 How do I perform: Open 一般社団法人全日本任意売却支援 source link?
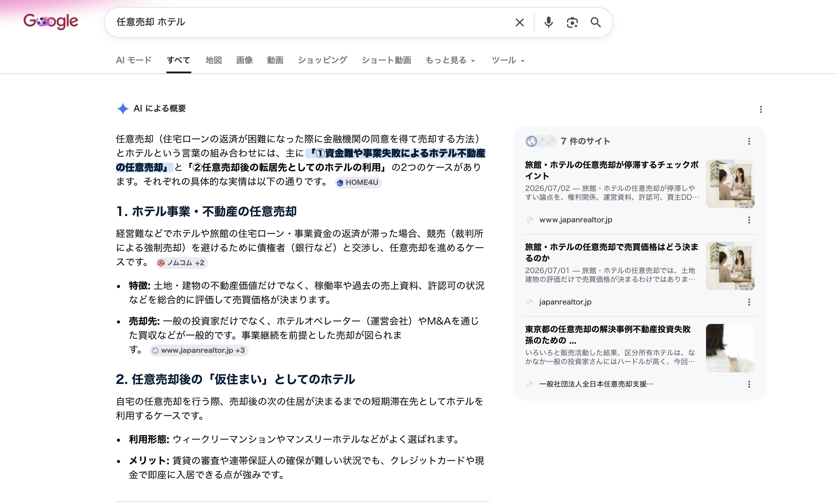(596, 384)
